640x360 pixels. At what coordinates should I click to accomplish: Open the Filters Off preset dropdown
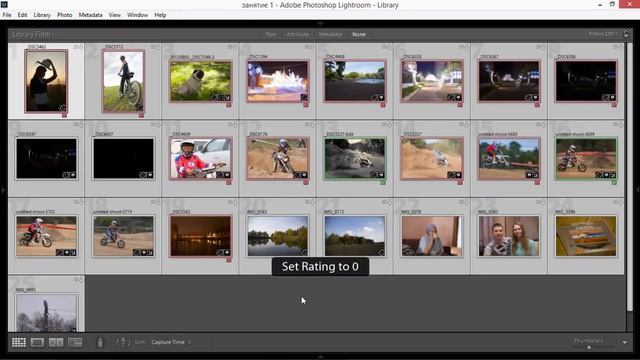pos(603,34)
